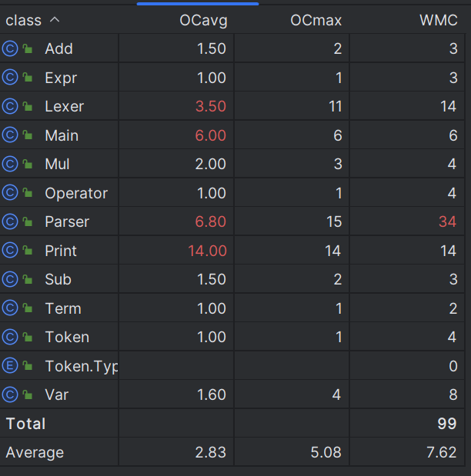
Task: Sort table by WMC column header
Action: [x=439, y=20]
